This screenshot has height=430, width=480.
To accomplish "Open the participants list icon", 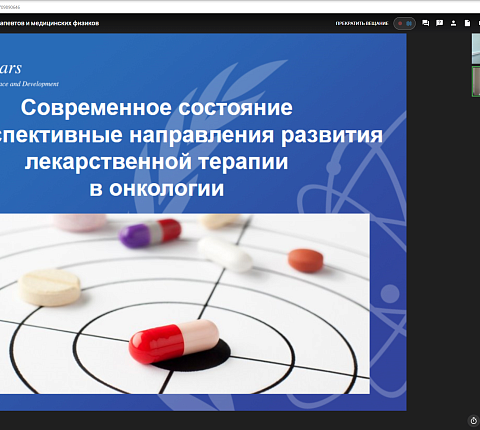I will point(453,23).
